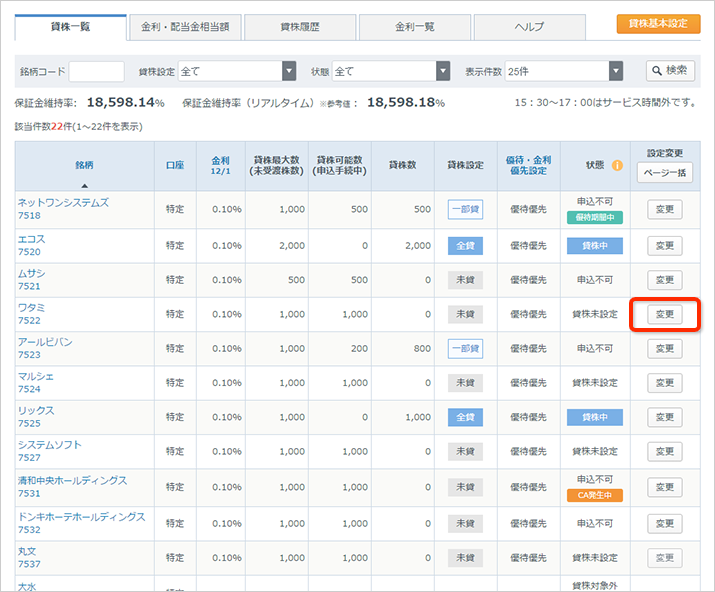
Task: Click the orange info icon beside 状態
Action: coord(617,166)
